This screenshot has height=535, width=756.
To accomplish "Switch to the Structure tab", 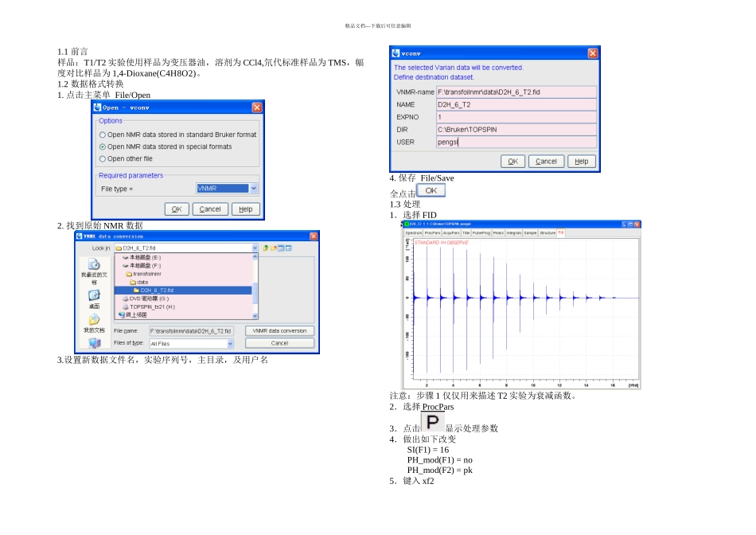I will coord(548,232).
